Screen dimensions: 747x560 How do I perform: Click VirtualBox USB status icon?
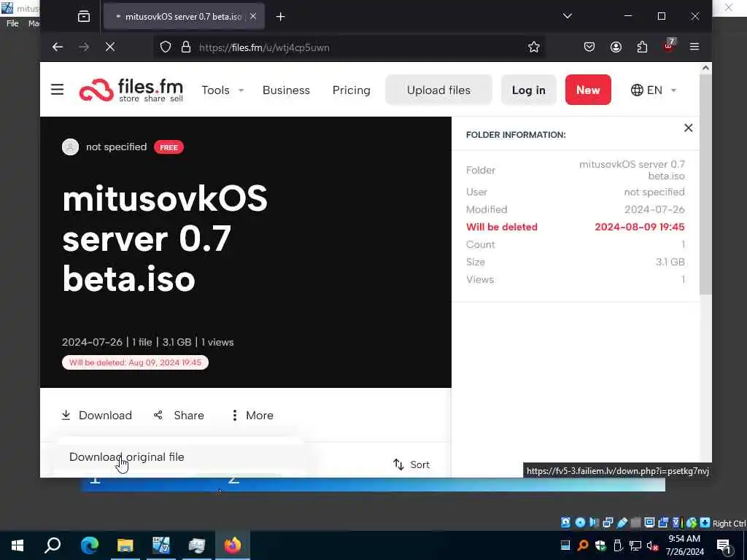[622, 522]
